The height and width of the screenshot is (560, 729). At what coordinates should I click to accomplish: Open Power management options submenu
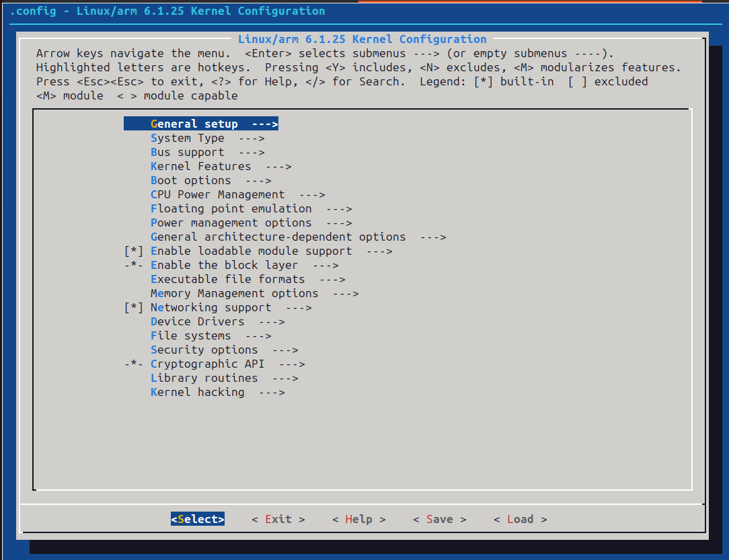(x=251, y=223)
